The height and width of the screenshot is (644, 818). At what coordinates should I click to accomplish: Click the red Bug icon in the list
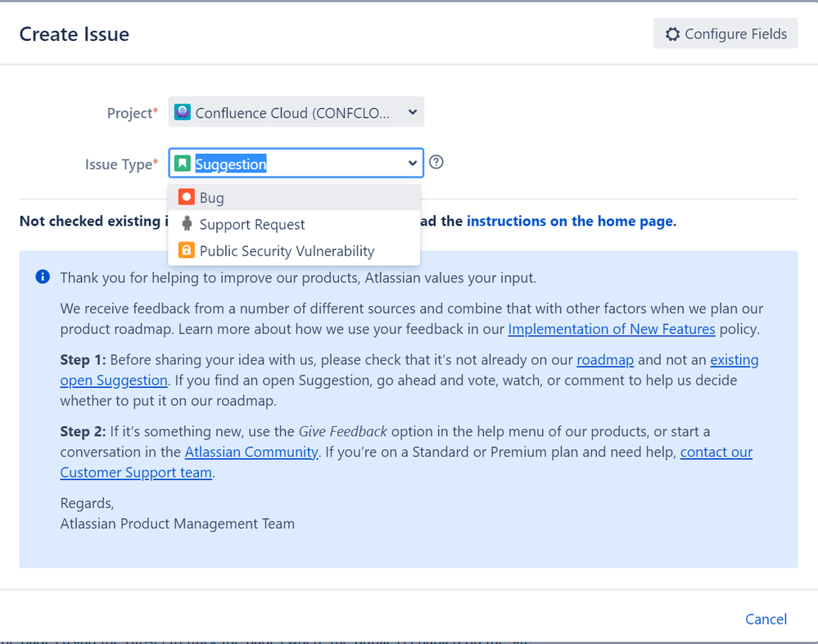186,197
